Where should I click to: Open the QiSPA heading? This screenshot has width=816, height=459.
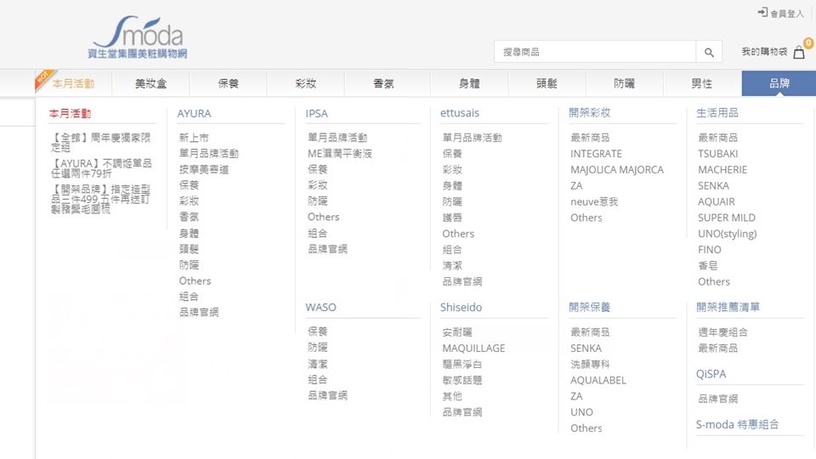(711, 374)
